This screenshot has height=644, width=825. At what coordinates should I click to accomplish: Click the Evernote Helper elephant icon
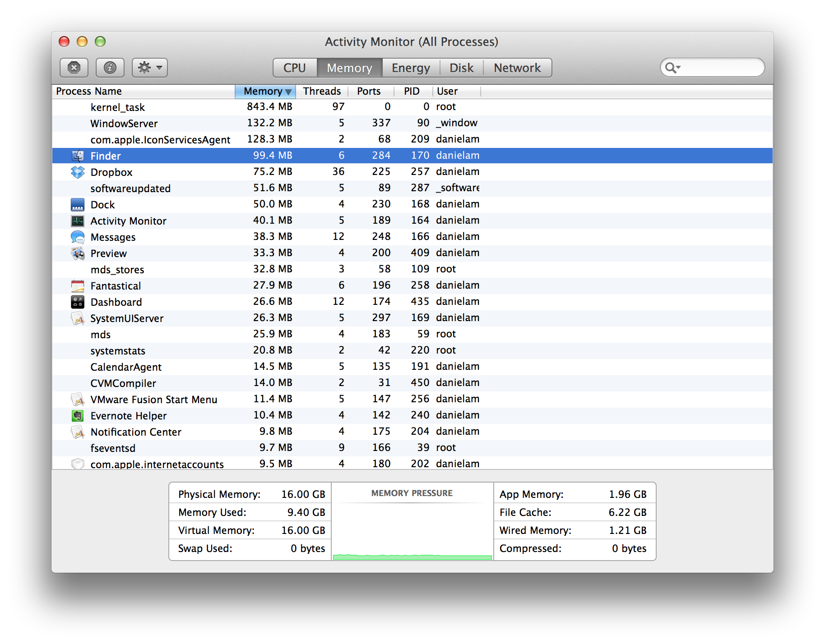coord(78,415)
